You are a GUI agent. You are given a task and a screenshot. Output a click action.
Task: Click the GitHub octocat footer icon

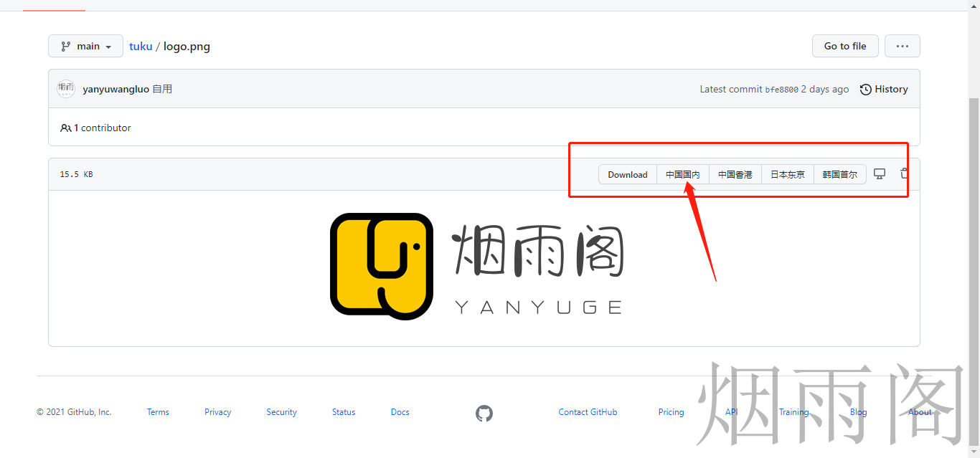(484, 413)
